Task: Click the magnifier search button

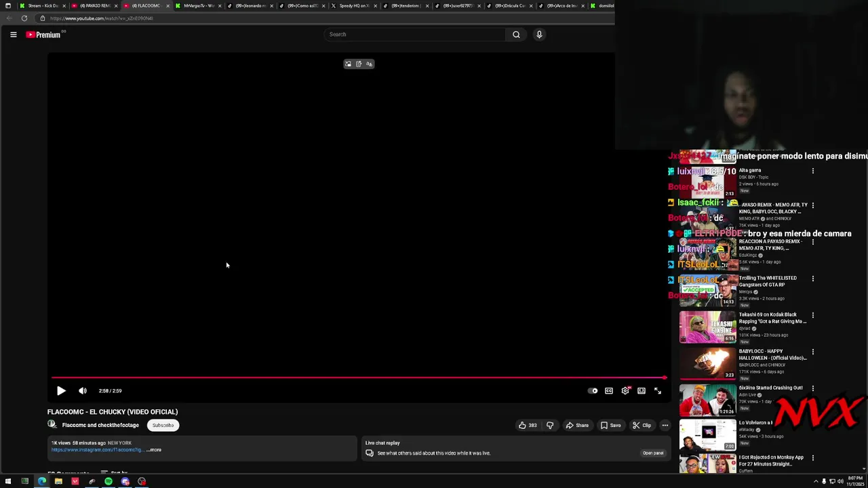Action: (x=516, y=34)
